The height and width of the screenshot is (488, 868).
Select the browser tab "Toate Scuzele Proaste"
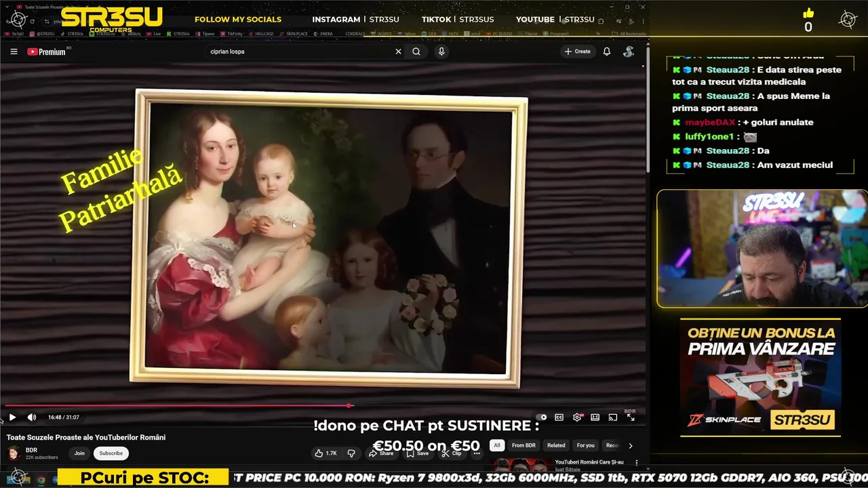pos(51,7)
